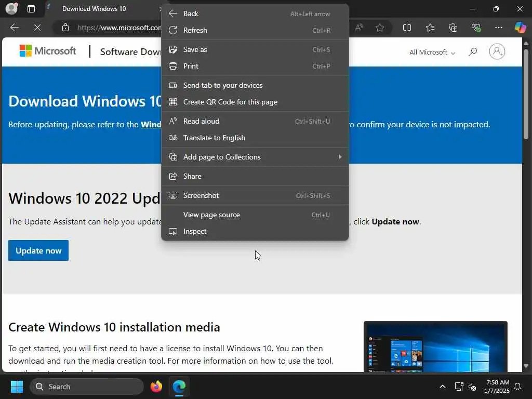The width and height of the screenshot is (532, 399).
Task: View site information lock icon
Action: click(x=65, y=28)
